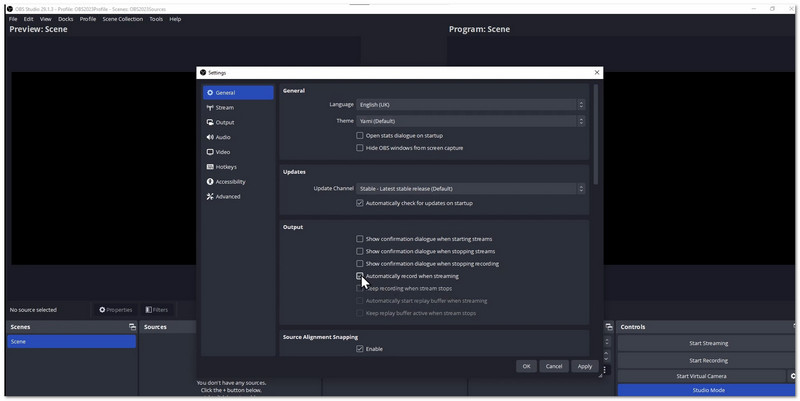Open the Hotkeys settings section
The height and width of the screenshot is (401, 800).
(226, 167)
